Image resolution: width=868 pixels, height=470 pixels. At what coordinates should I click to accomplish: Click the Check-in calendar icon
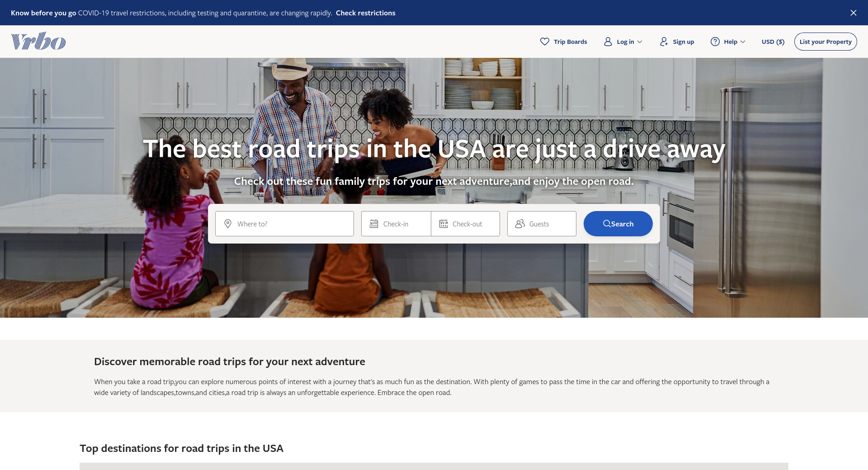374,224
